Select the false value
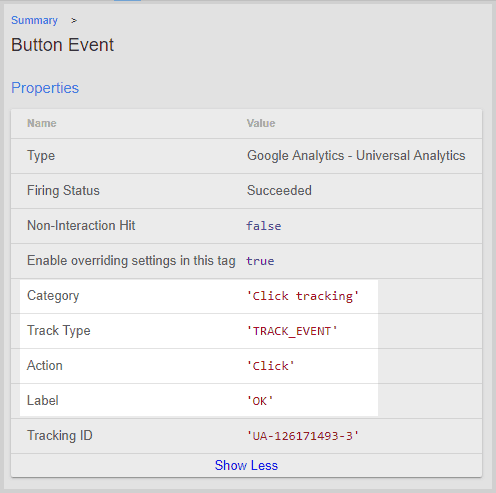The image size is (496, 493). click(264, 226)
